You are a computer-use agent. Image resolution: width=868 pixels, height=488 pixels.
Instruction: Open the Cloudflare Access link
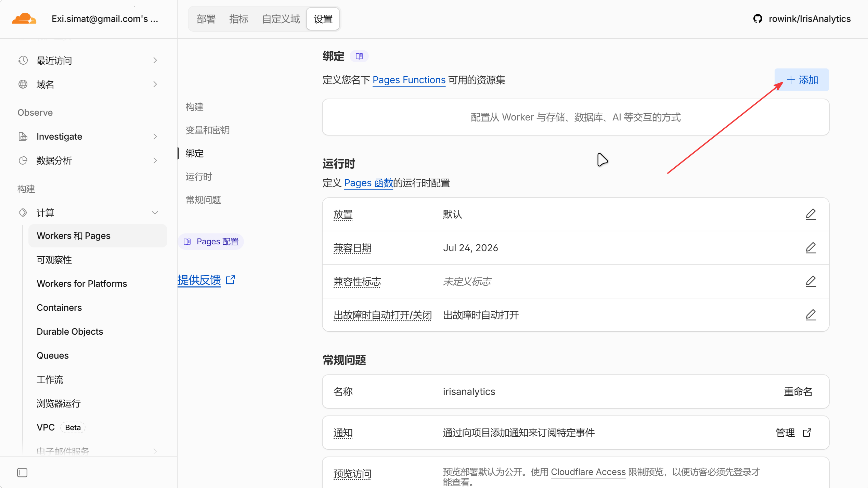[588, 472]
